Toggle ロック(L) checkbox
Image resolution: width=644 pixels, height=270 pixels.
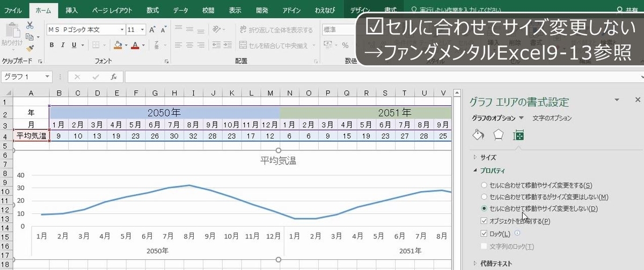tap(485, 233)
